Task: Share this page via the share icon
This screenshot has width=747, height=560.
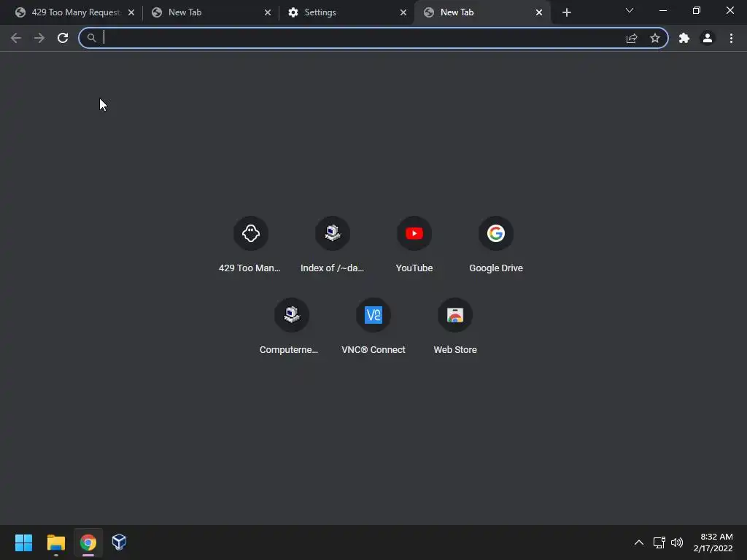Action: (632, 38)
